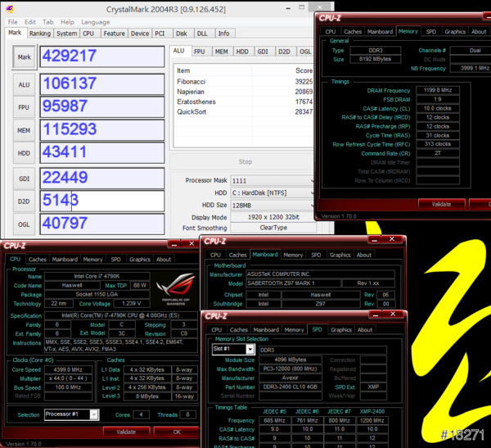Click OK in CPU-Z CPU window
The height and width of the screenshot is (448, 491).
(x=177, y=432)
